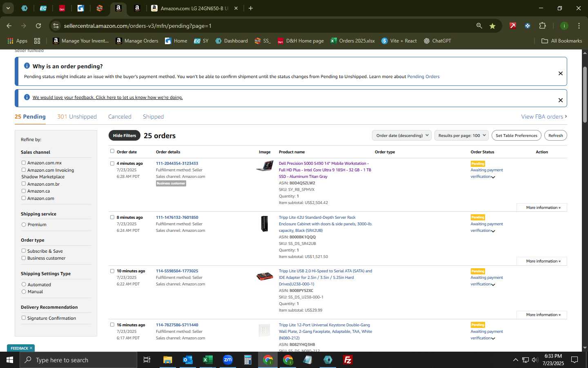
Task: Open the Vite + React bookmark
Action: [x=399, y=41]
